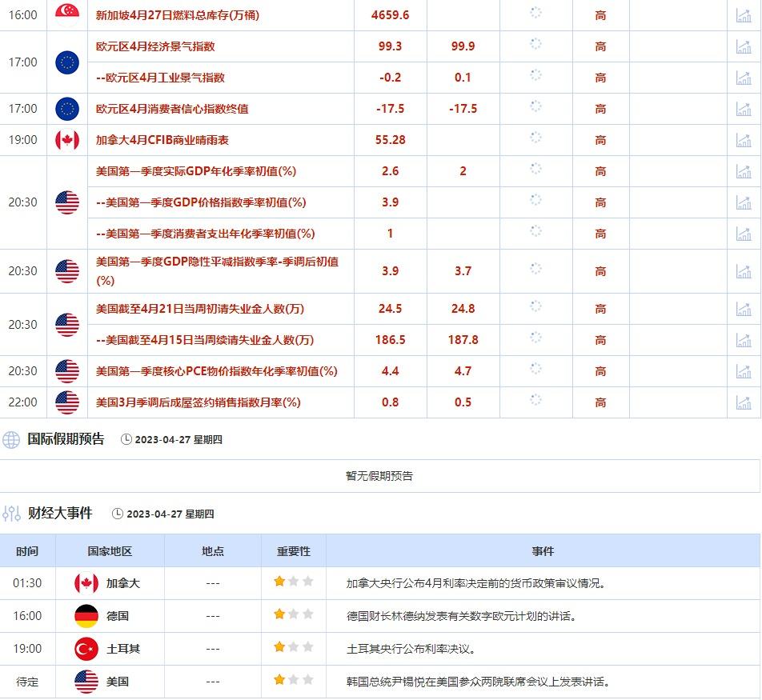This screenshot has width=762, height=700.
Task: Click the chart icon for 加拿大4月CFIB商业晴雨表
Action: click(x=746, y=139)
